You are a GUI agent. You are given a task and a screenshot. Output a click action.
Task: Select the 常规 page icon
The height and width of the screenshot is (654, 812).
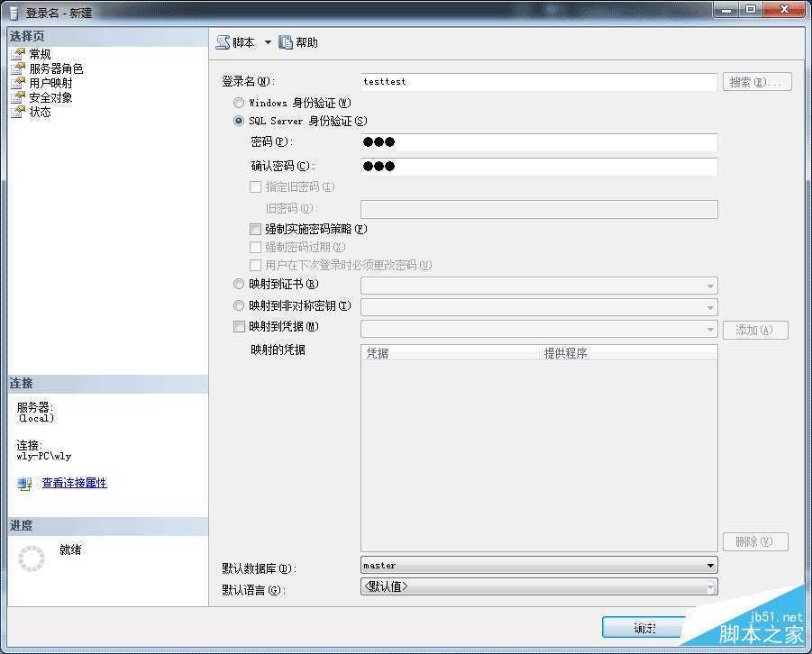pos(18,54)
